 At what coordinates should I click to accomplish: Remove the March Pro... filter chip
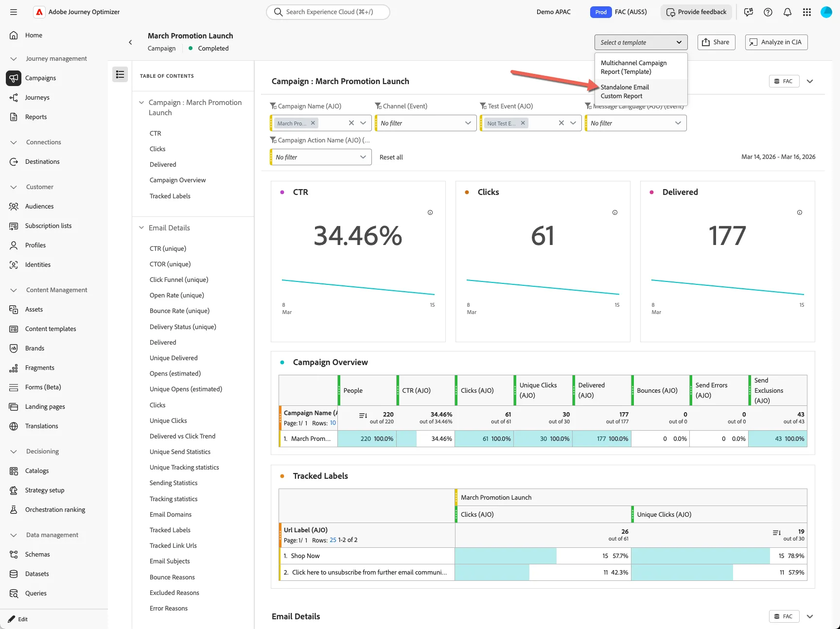[313, 123]
